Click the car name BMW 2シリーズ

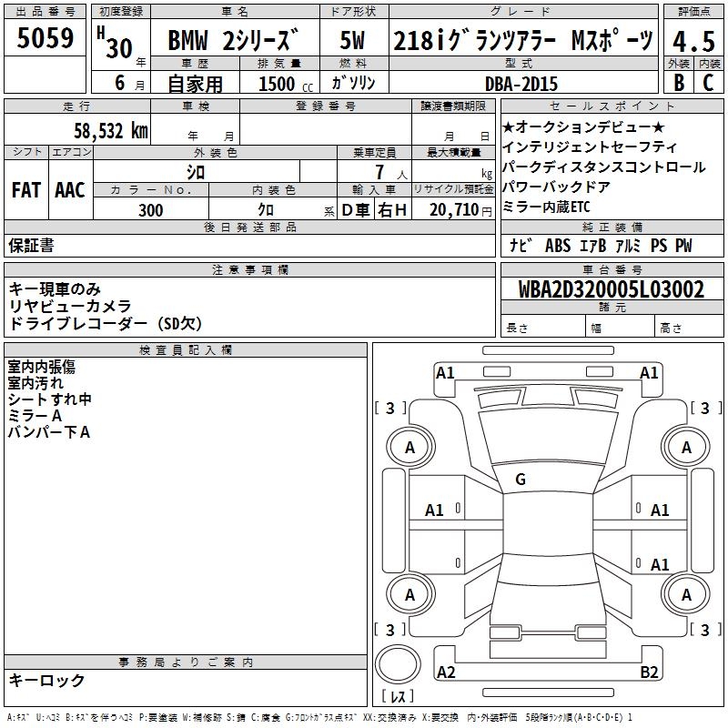pos(234,42)
